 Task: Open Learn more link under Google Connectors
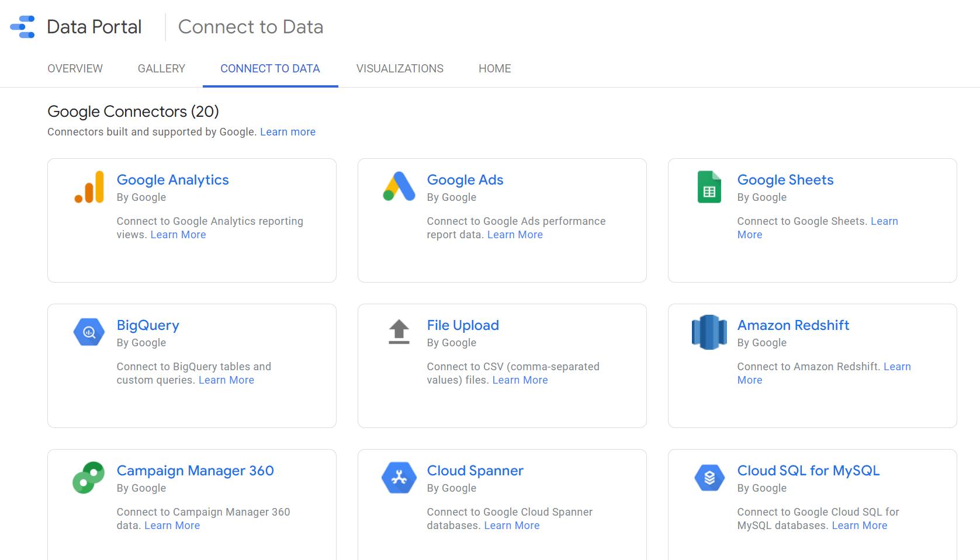(x=288, y=132)
